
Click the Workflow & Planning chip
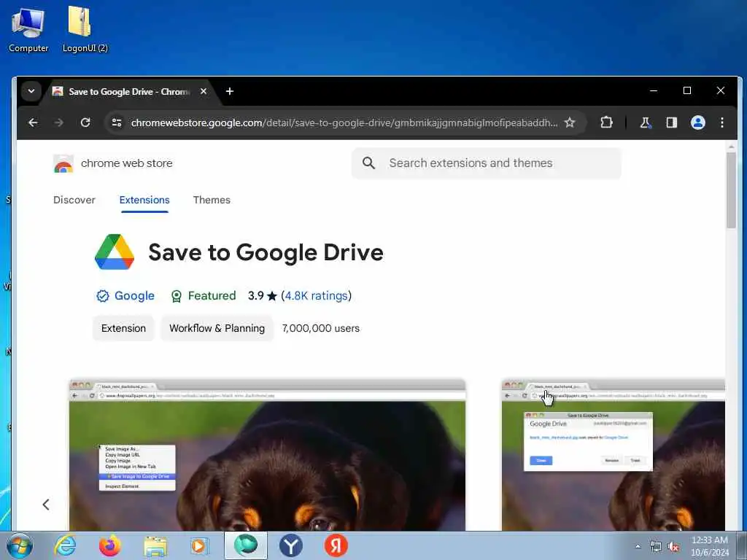pyautogui.click(x=217, y=328)
